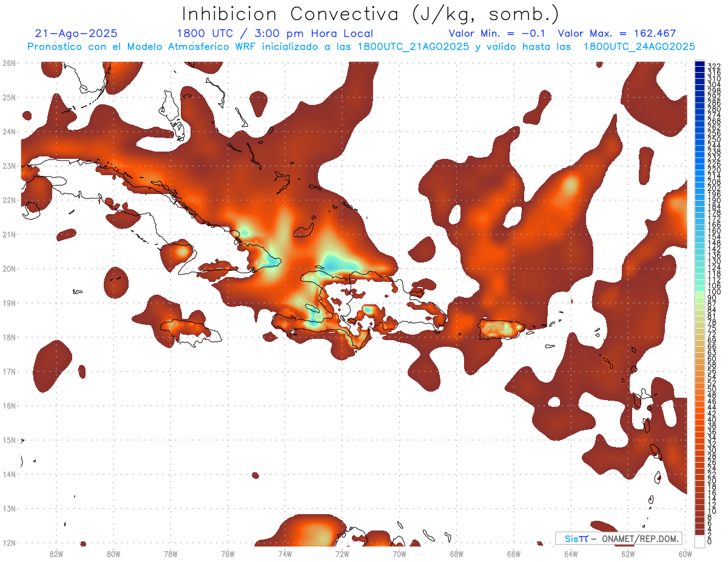Click the 74W longitude label

(x=285, y=554)
